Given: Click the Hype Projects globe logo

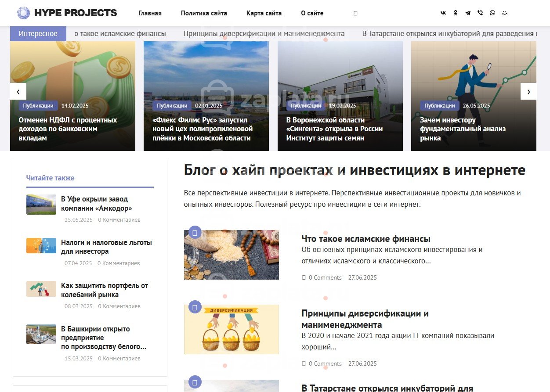Looking at the screenshot, I should tap(23, 13).
